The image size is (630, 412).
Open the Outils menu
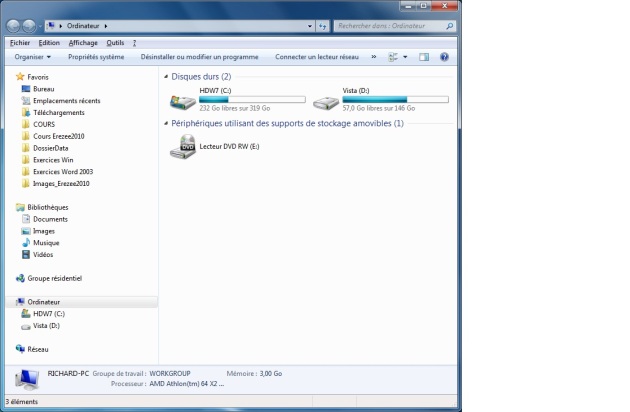point(115,43)
